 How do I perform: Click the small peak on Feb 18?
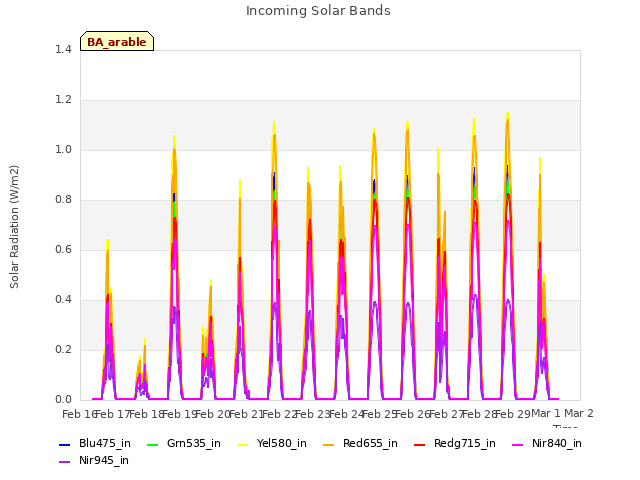[144, 340]
